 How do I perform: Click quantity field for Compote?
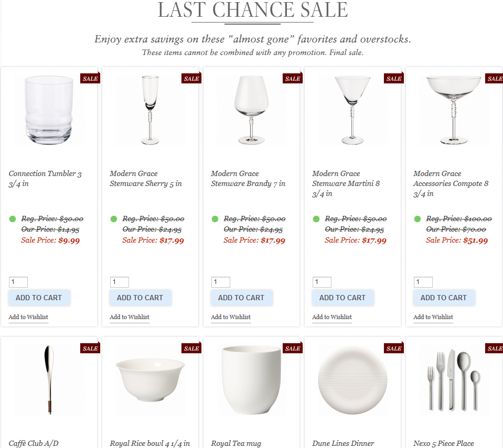423,282
